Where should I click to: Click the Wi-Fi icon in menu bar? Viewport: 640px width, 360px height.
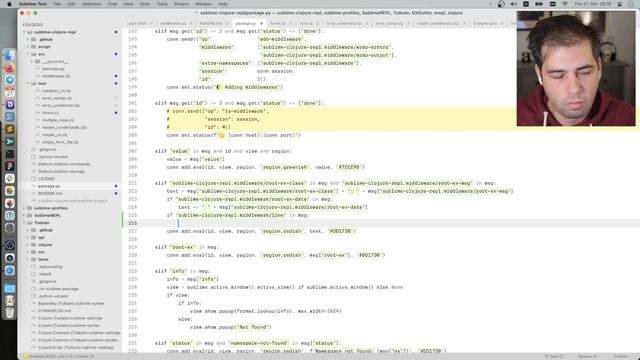[x=565, y=4]
